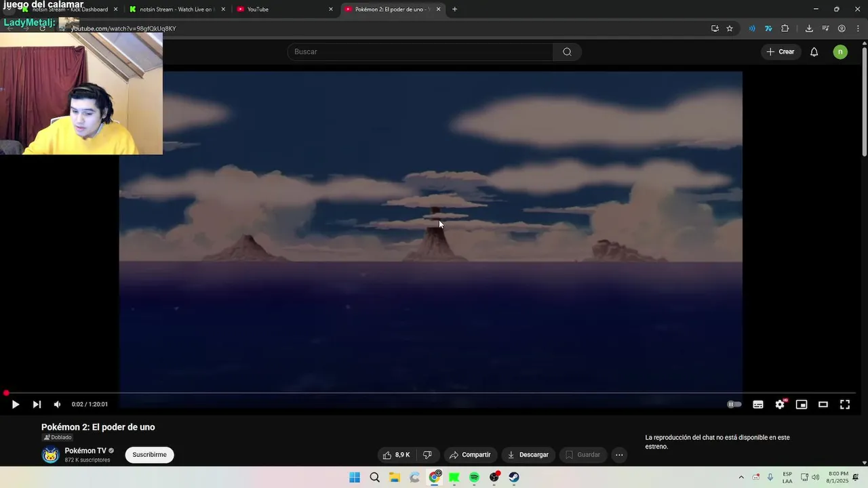Play the Pokémon video
The width and height of the screenshot is (868, 488).
tap(15, 405)
